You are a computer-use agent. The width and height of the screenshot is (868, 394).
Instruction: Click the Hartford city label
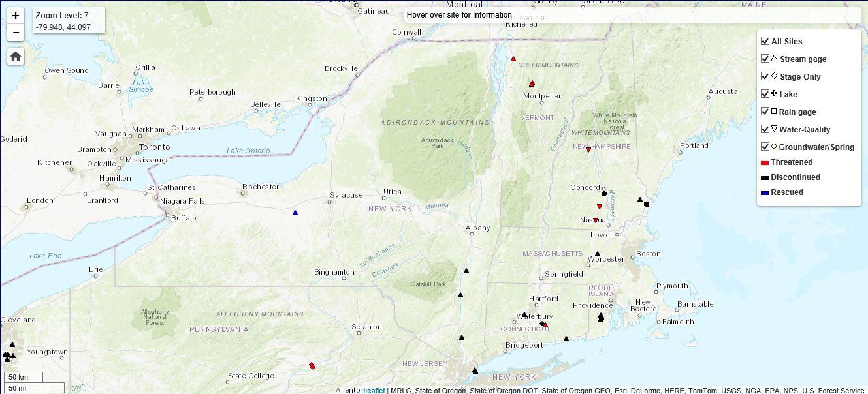coord(544,299)
